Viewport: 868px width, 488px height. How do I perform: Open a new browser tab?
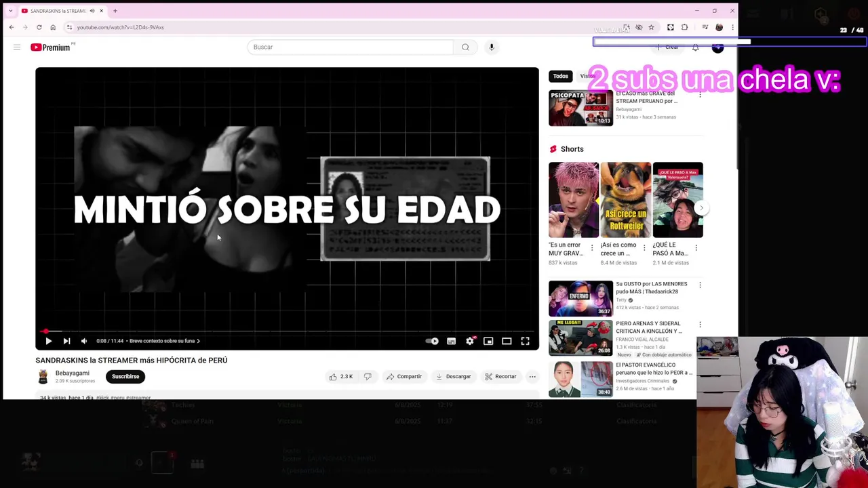coord(115,11)
